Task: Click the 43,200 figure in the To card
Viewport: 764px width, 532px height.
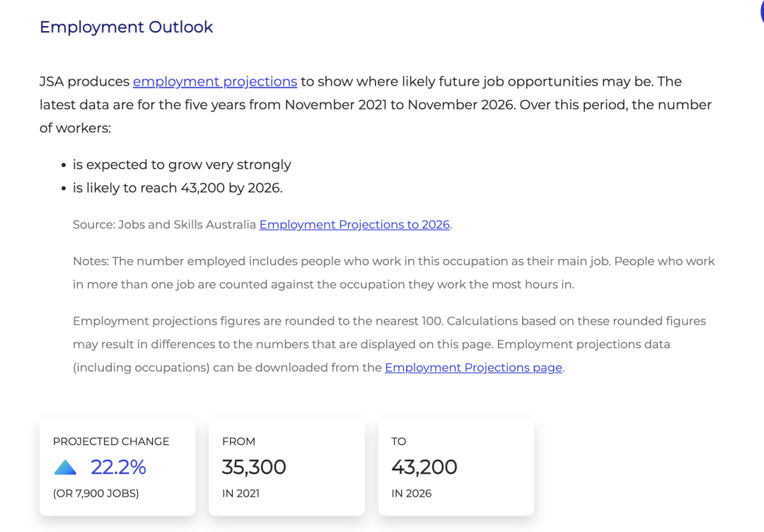Action: click(424, 467)
